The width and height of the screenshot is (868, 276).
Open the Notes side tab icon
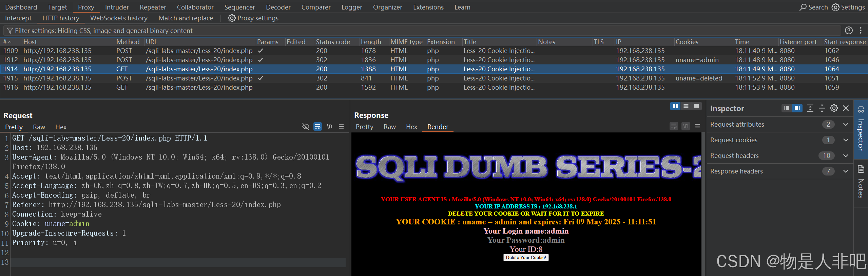tap(861, 169)
